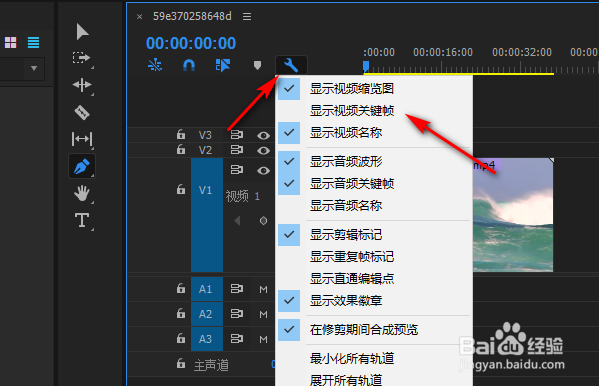Toggle insert sequences as nests button
Image resolution: width=599 pixels, height=386 pixels.
coord(155,65)
